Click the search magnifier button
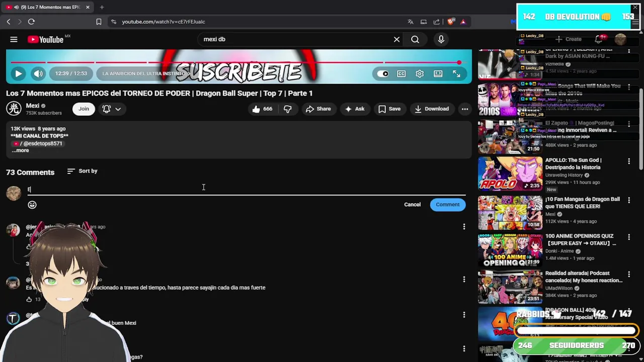Screen dimensions: 644x362 point(415,39)
